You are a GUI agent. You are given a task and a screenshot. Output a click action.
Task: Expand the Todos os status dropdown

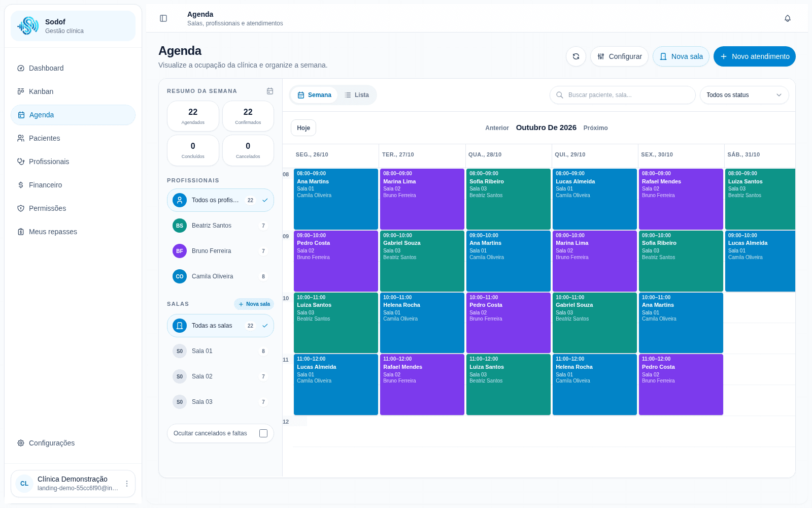[x=744, y=95]
